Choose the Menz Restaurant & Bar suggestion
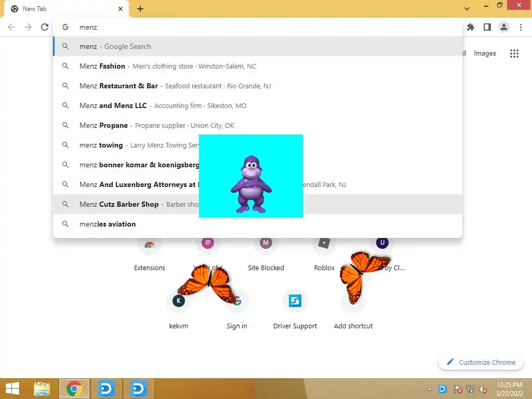The width and height of the screenshot is (532, 399). pyautogui.click(x=258, y=86)
